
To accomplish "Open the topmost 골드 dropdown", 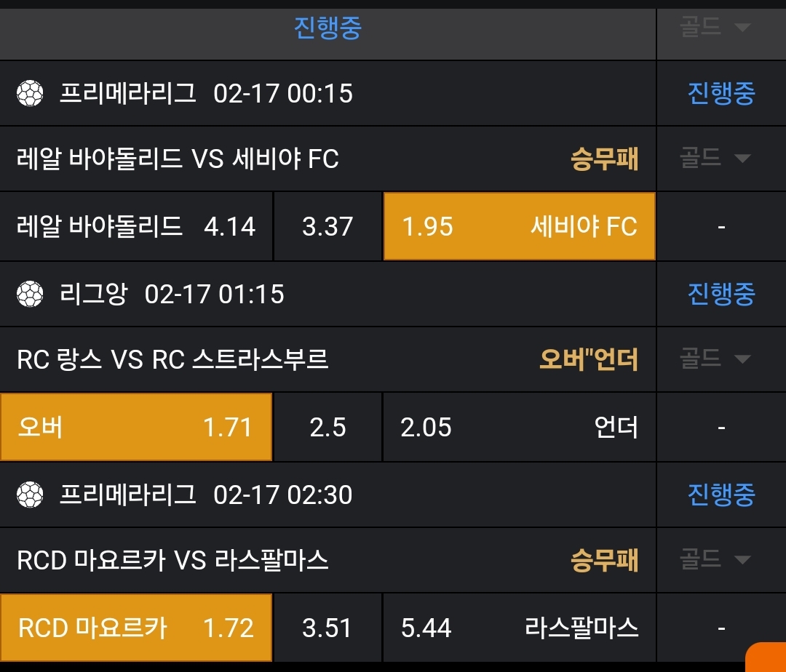I will 714,28.
